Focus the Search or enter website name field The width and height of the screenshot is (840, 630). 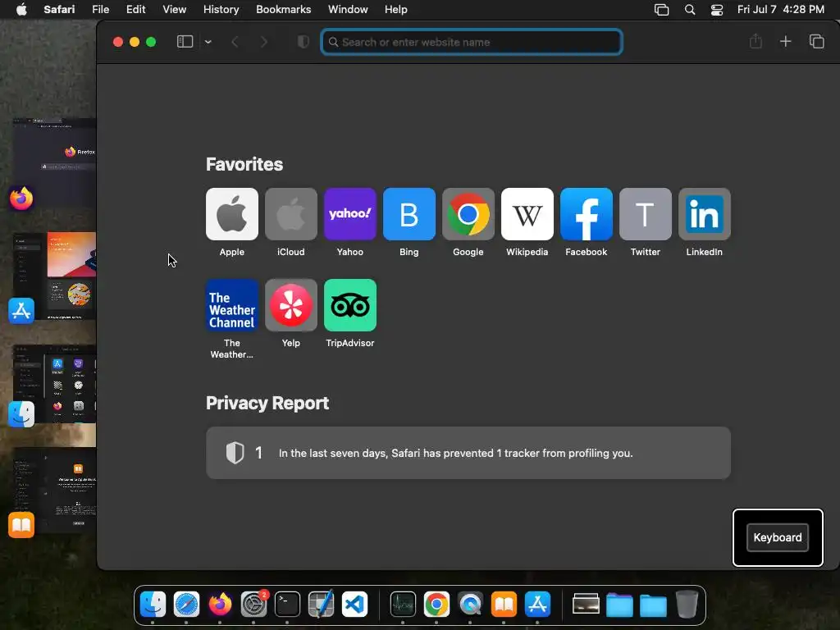pos(472,42)
